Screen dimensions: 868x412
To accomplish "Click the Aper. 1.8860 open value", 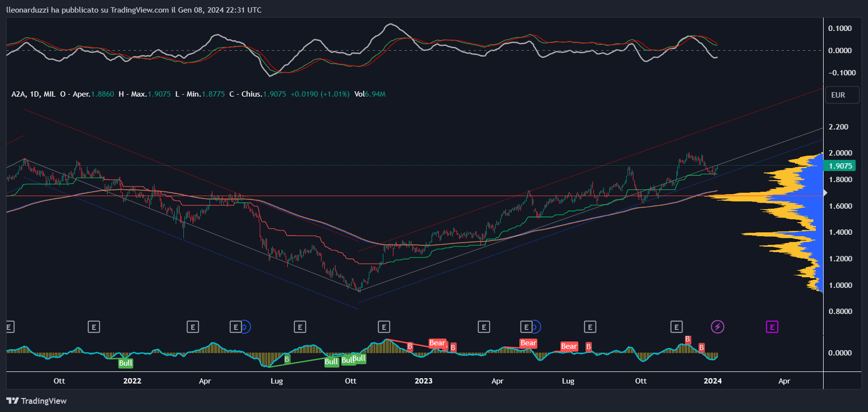I will point(93,94).
